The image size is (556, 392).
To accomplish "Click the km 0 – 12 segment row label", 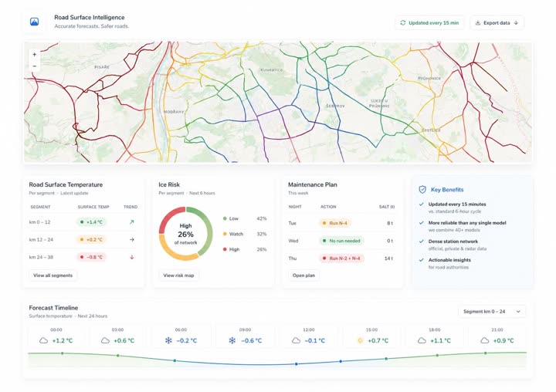I will point(39,222).
